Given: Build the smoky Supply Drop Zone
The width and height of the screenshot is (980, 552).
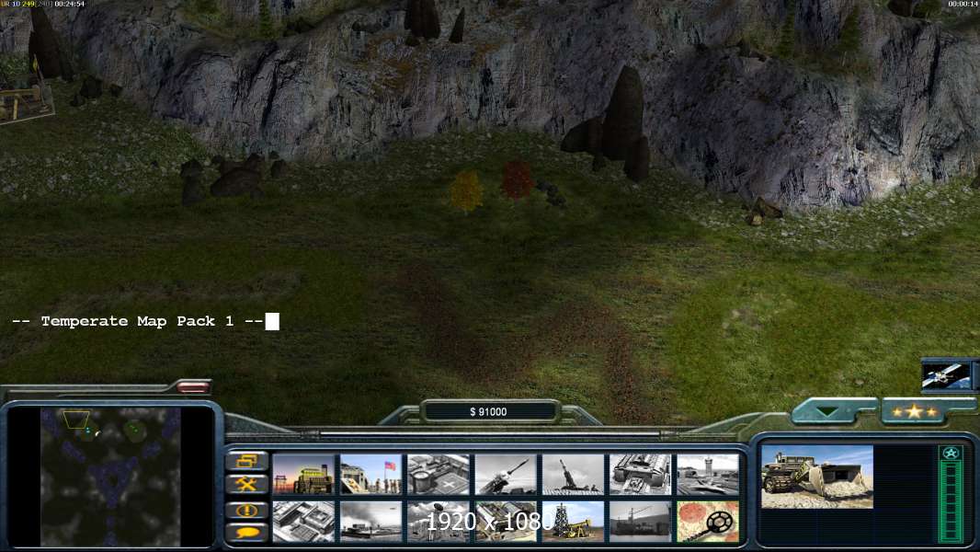Looking at the screenshot, I should [x=371, y=521].
